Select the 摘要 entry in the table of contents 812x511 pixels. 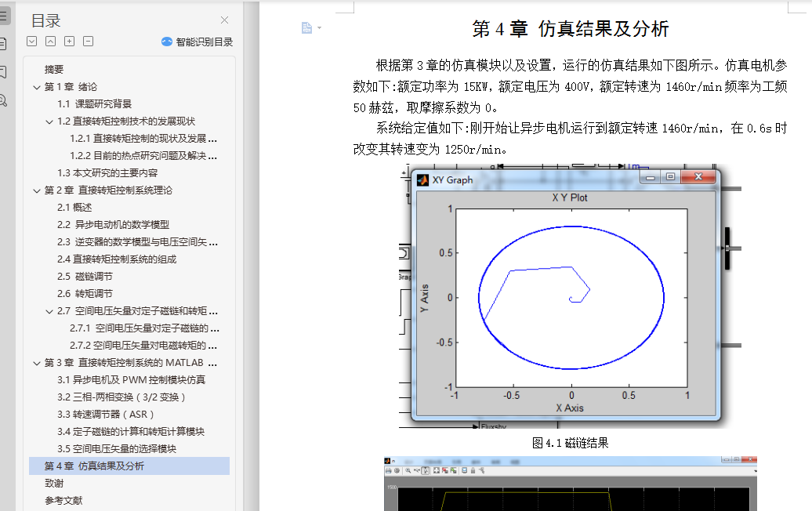click(x=52, y=69)
